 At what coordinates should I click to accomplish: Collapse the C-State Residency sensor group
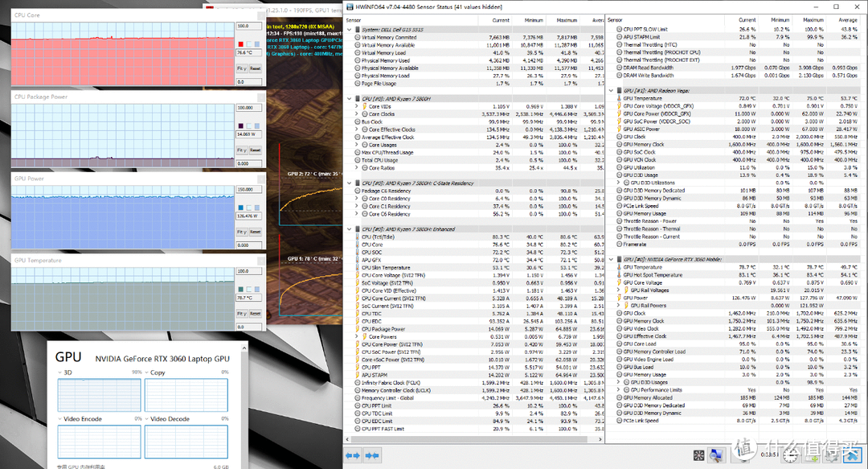pyautogui.click(x=350, y=183)
